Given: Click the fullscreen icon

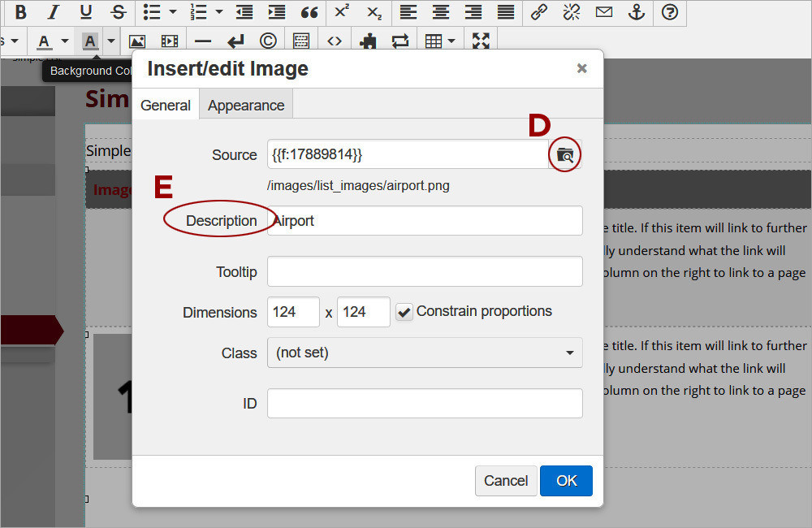Looking at the screenshot, I should [x=481, y=41].
